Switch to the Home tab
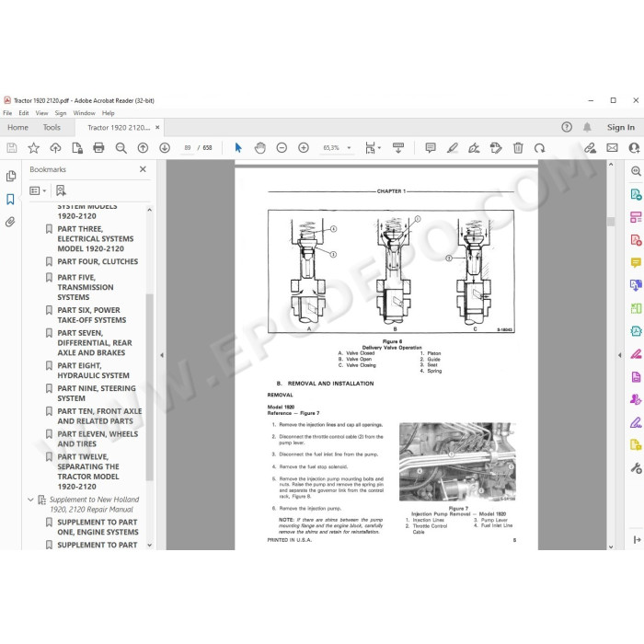This screenshot has width=644, height=644. pyautogui.click(x=17, y=127)
